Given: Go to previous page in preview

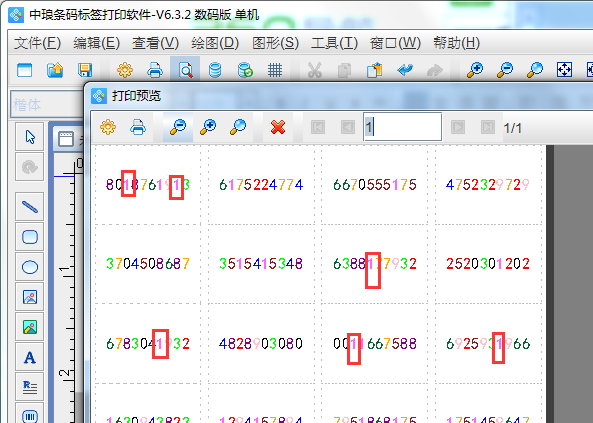Looking at the screenshot, I should click(x=348, y=127).
